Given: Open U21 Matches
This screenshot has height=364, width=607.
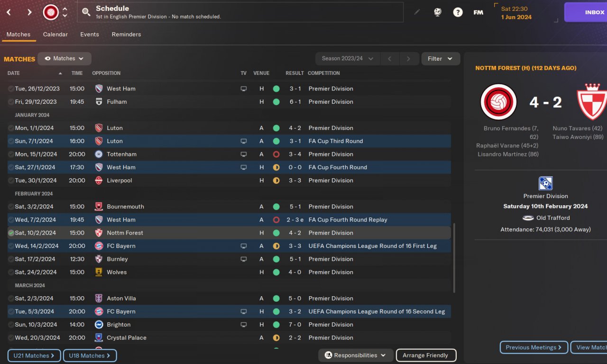Looking at the screenshot, I should pyautogui.click(x=34, y=355).
